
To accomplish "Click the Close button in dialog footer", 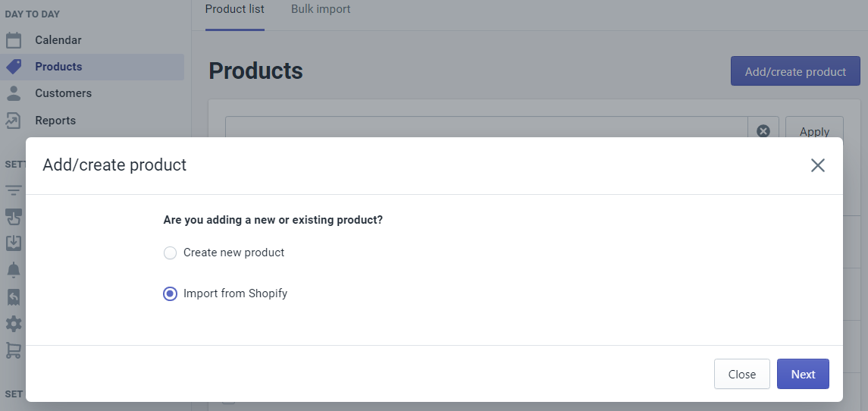I will click(742, 374).
